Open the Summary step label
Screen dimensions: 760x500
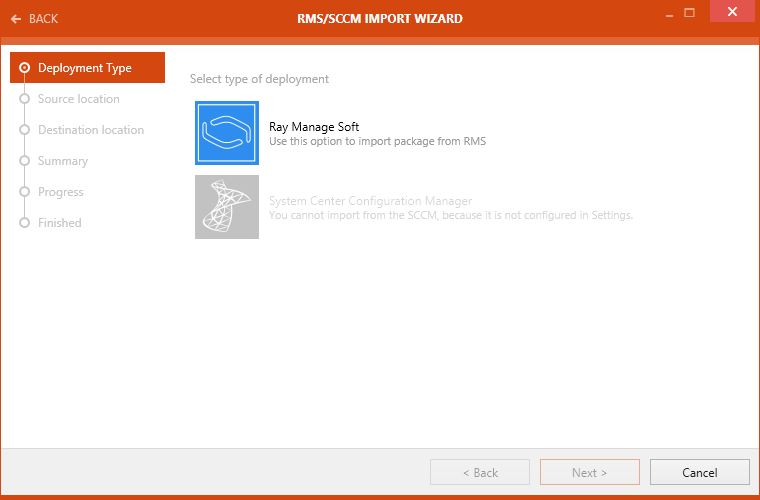(63, 161)
